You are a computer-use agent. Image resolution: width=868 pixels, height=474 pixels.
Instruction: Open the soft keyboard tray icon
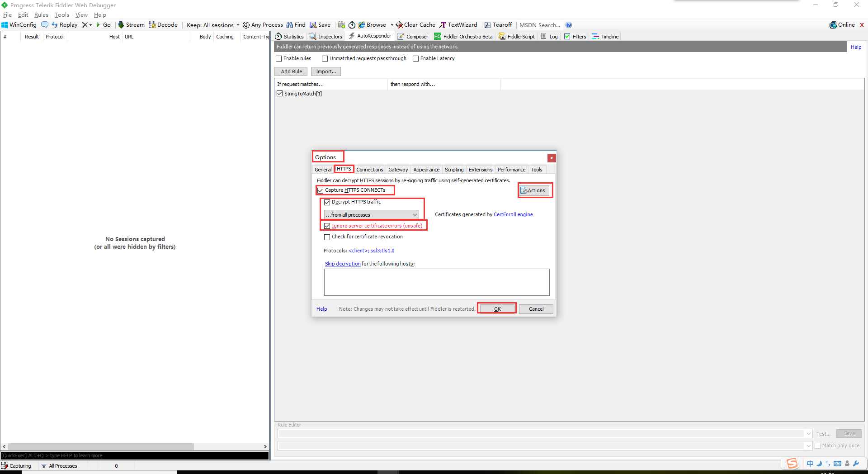coord(837,464)
